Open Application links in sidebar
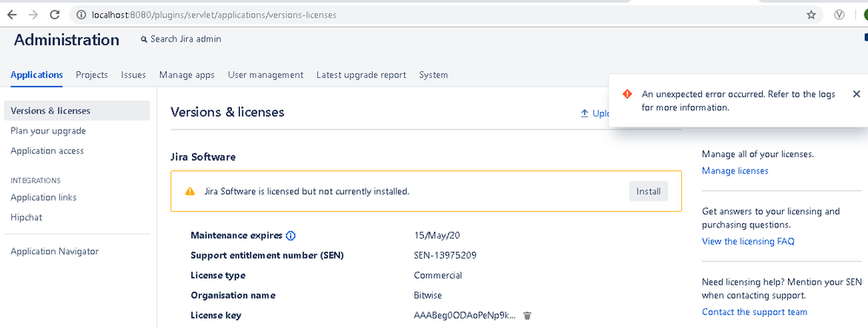The height and width of the screenshot is (329, 868). (43, 197)
